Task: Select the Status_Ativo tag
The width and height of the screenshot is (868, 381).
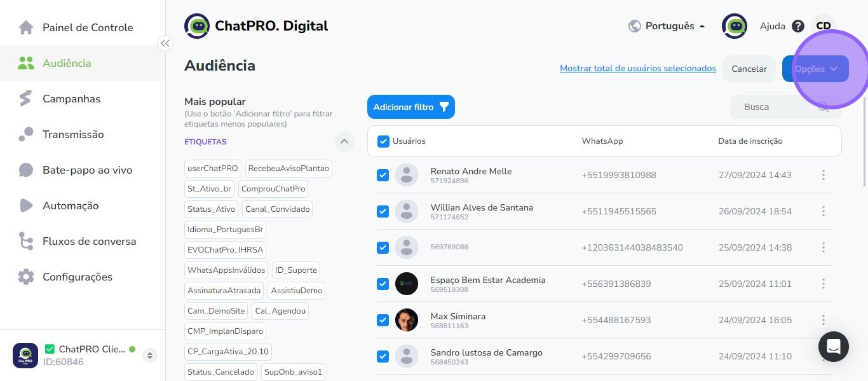Action: pos(212,209)
